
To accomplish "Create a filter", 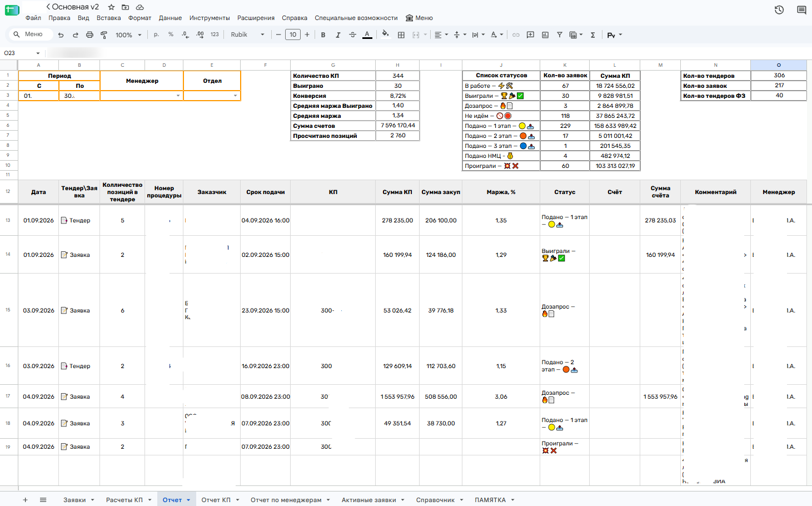I will click(x=560, y=34).
